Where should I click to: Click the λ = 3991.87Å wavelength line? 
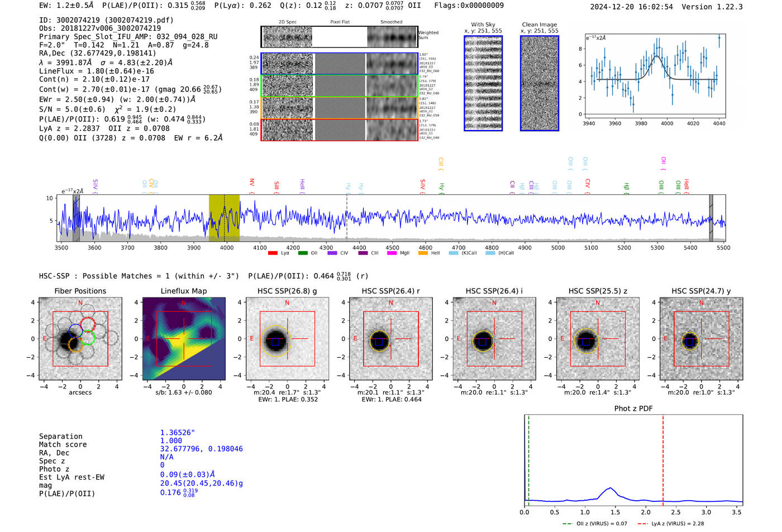[106, 63]
